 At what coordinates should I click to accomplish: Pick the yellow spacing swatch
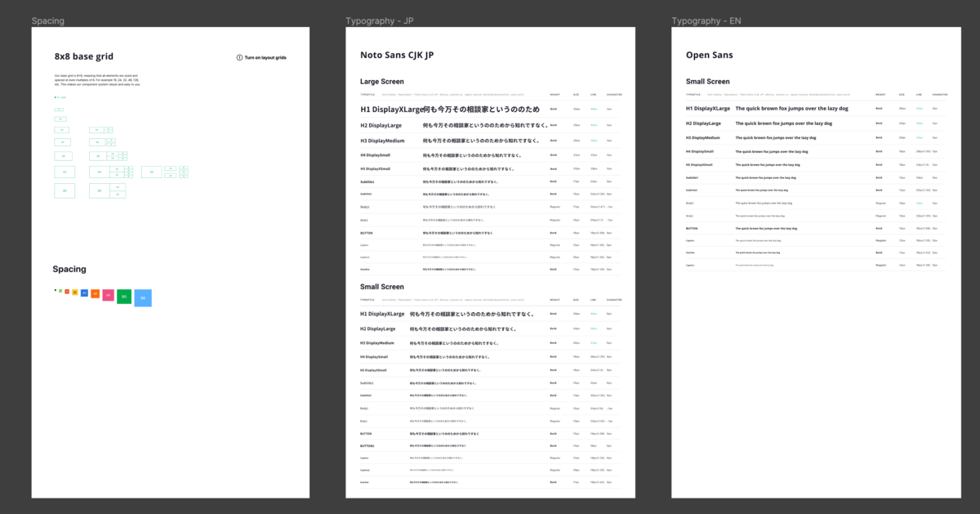[x=75, y=292]
